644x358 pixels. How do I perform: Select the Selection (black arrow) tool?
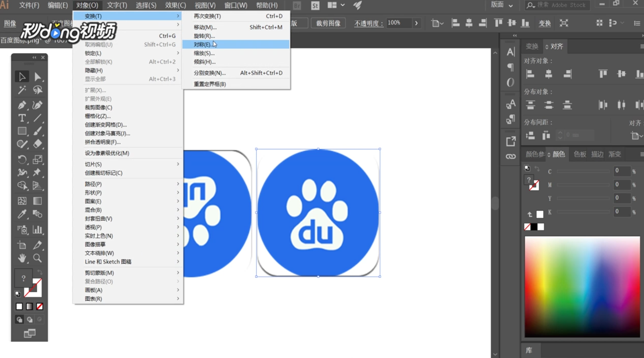pos(22,77)
